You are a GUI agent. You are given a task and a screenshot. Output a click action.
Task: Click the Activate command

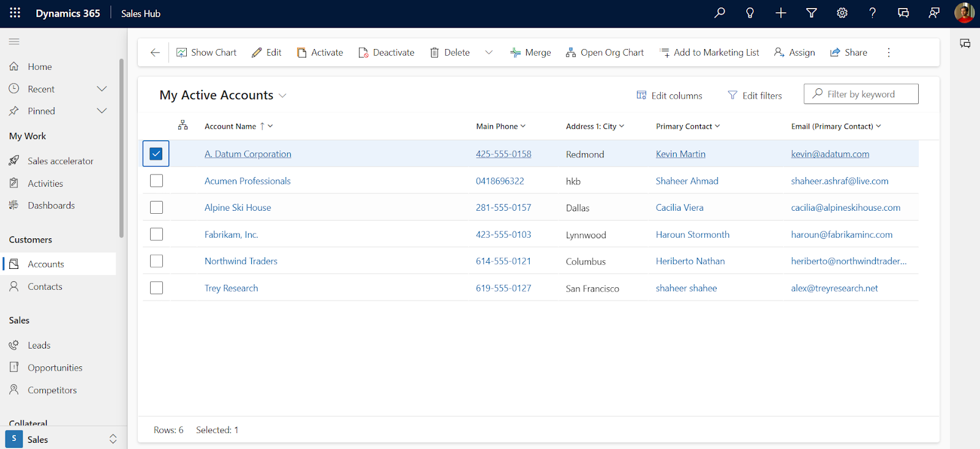[320, 53]
